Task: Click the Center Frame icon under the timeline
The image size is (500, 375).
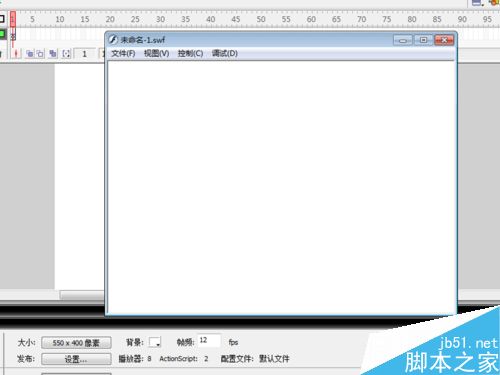Action: click(16, 53)
